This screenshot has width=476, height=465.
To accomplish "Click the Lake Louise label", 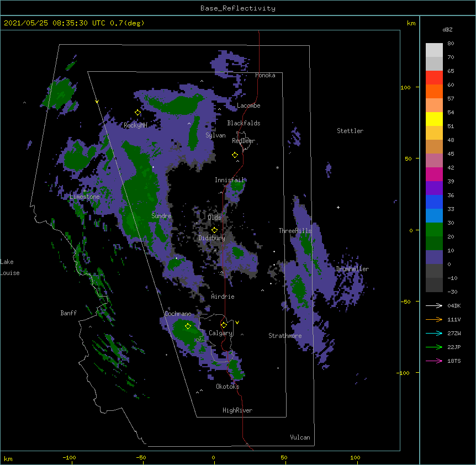I will (10, 267).
